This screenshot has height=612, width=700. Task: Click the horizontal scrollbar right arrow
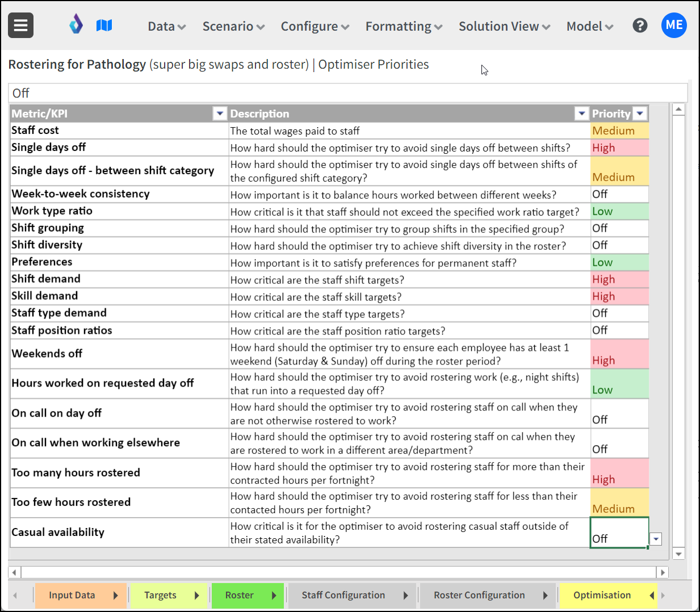pos(662,572)
